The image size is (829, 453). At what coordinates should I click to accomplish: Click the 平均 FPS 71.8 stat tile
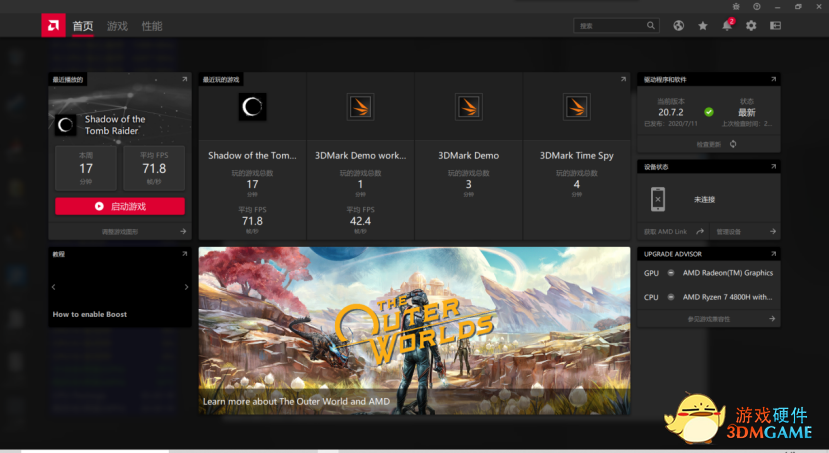[x=154, y=168]
